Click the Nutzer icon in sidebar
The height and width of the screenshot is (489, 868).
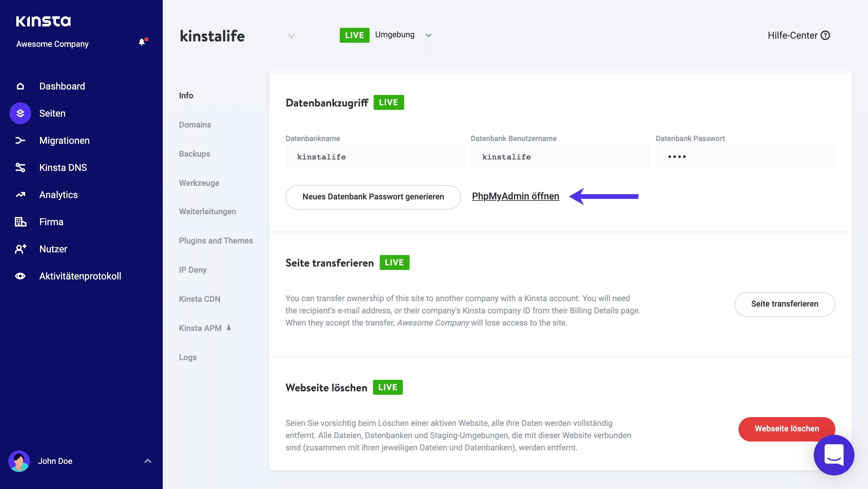(20, 249)
